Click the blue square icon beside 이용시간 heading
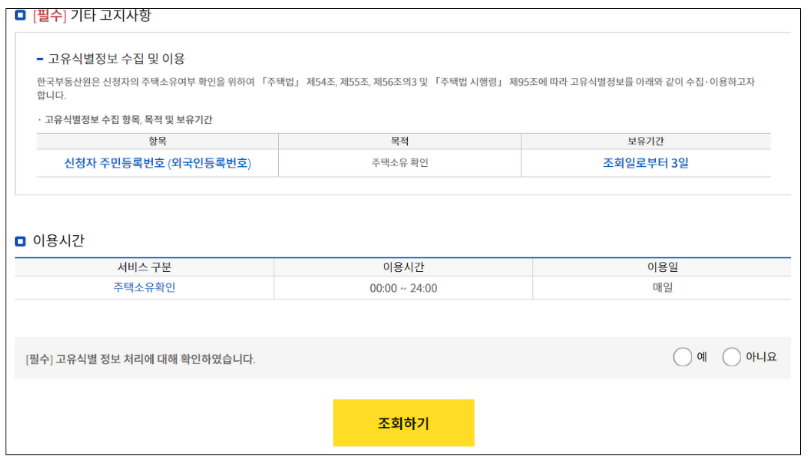The width and height of the screenshot is (811, 464). click(x=20, y=241)
